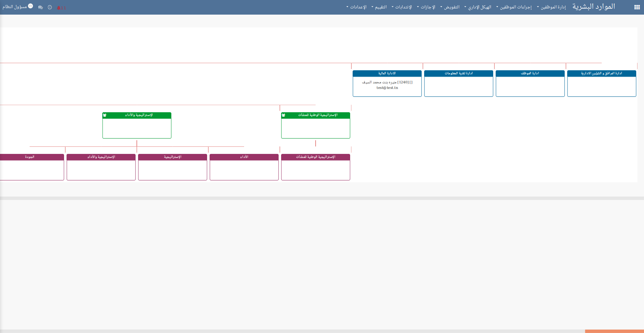The height and width of the screenshot is (333, 644).
Task: Click the system admin user avatar
Action: 30,6
